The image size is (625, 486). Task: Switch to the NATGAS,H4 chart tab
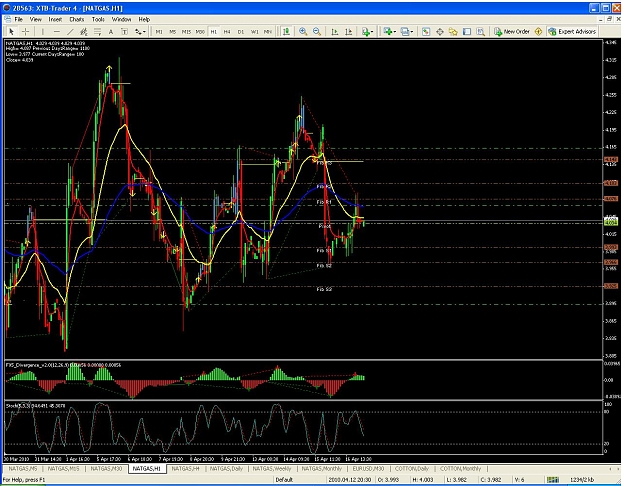coord(185,468)
